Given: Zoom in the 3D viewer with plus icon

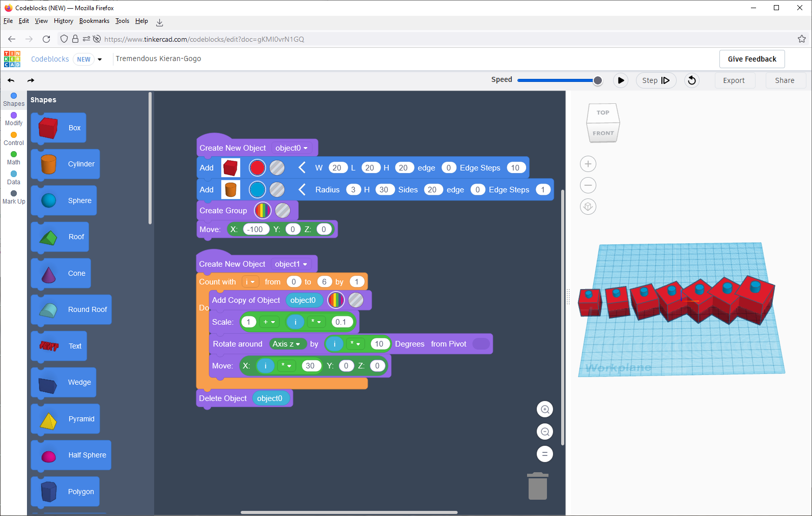Looking at the screenshot, I should (588, 164).
